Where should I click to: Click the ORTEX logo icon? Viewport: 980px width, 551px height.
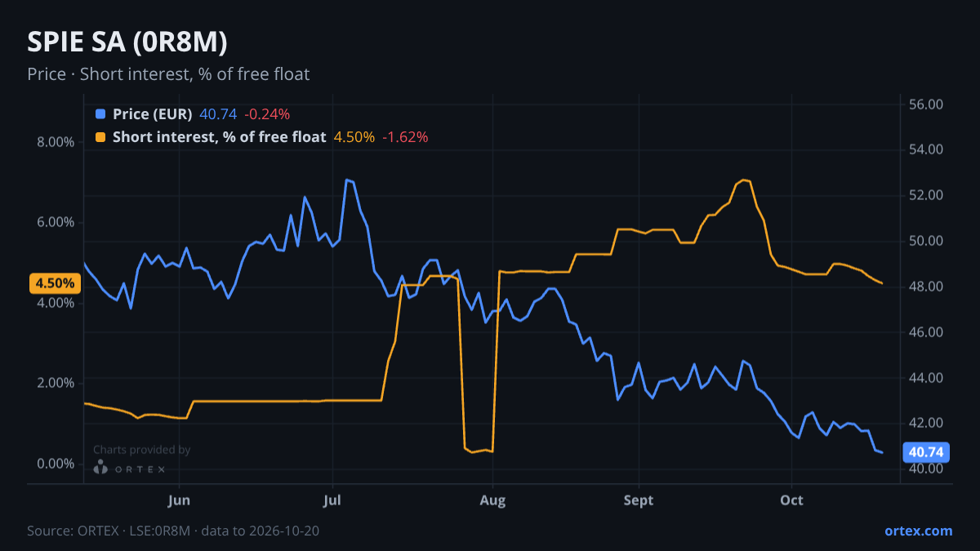coord(100,468)
